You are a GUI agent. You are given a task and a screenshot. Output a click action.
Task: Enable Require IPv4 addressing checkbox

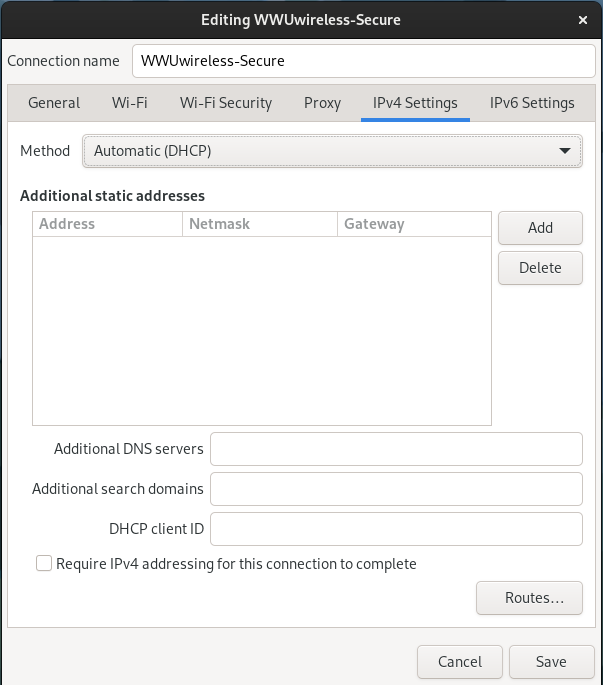point(44,564)
